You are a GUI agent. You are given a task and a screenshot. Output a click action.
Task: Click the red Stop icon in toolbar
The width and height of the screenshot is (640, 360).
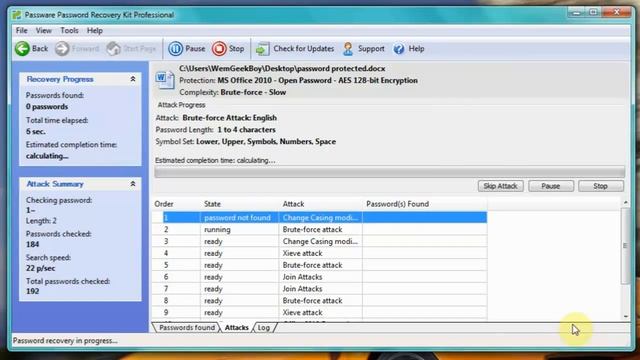219,49
